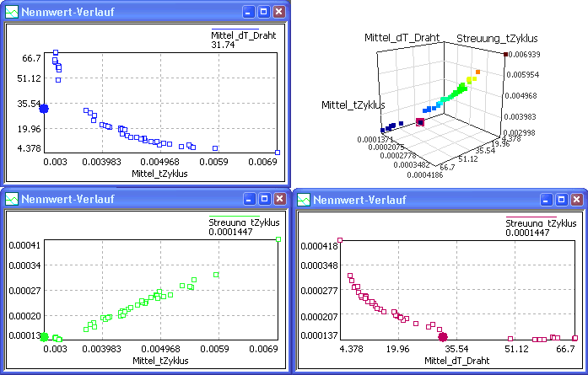Select the magenta outlier point above 0.000418
588x375 pixels.
coord(340,240)
